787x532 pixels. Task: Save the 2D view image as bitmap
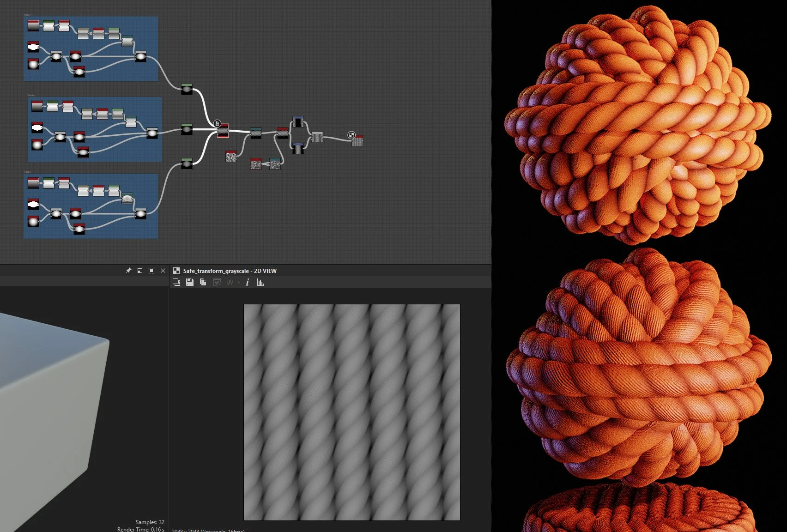[x=190, y=282]
